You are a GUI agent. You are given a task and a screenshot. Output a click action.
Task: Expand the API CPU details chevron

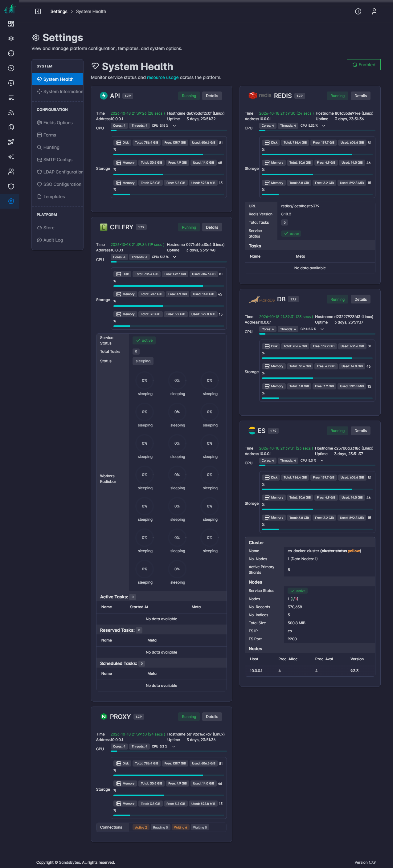174,126
